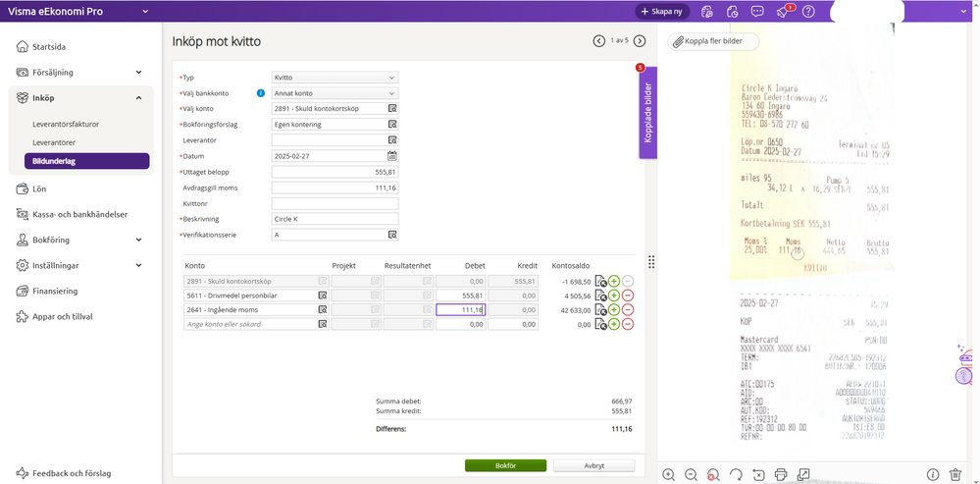Open the Välj bankkonto dropdown

coord(334,93)
